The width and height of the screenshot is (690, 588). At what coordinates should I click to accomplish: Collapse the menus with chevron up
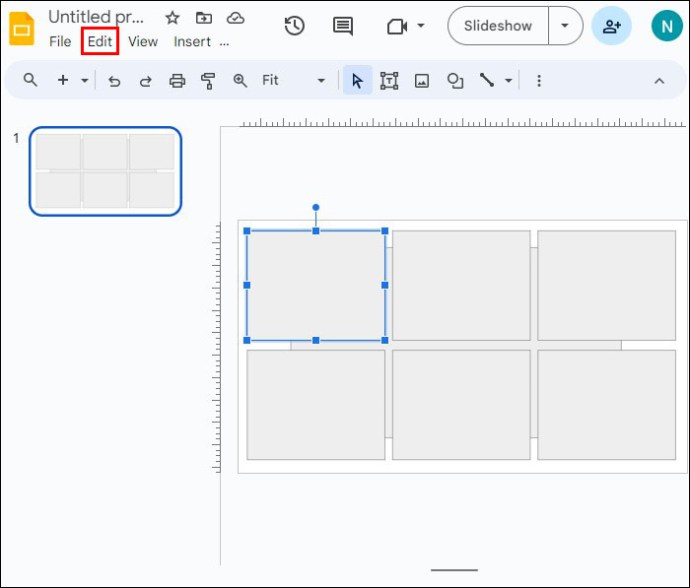[659, 81]
